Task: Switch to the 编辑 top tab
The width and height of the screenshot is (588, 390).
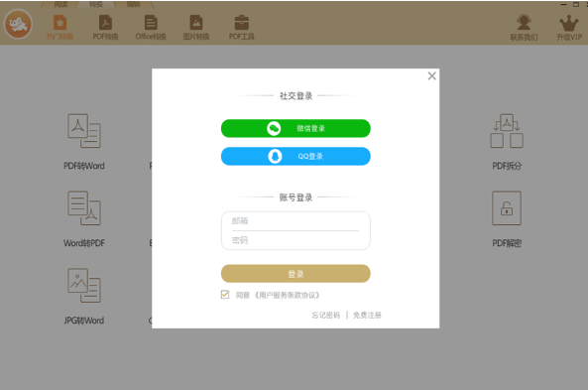Action: point(133,4)
